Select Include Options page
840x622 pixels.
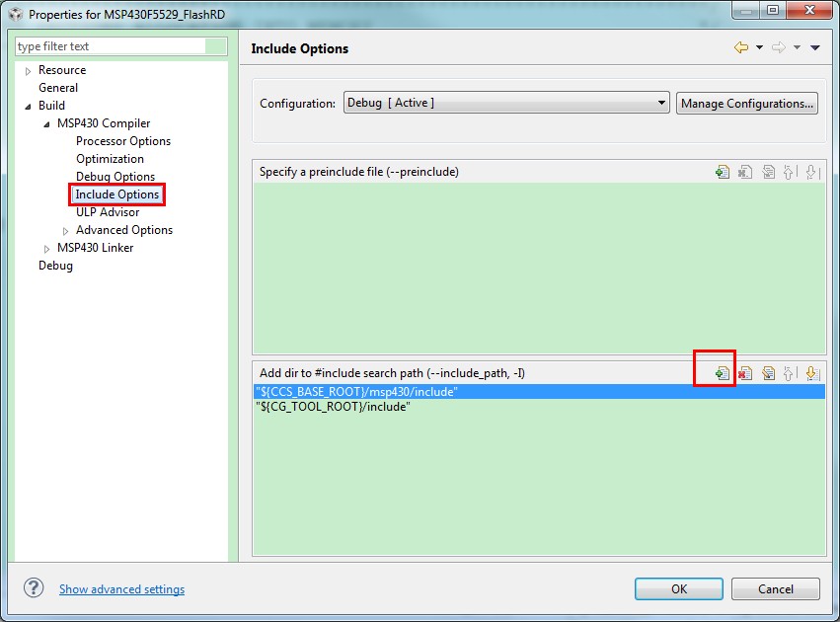click(116, 194)
